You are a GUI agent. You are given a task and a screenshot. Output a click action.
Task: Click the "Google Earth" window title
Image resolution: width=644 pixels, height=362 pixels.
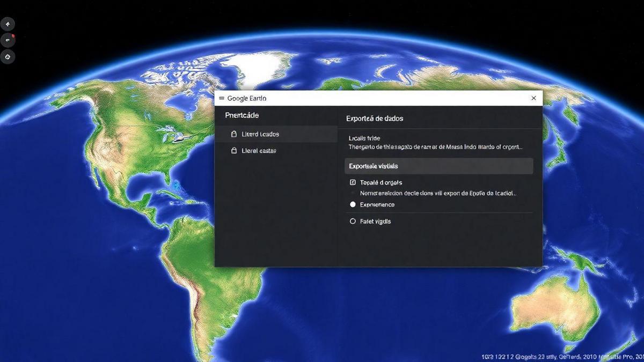coord(247,98)
